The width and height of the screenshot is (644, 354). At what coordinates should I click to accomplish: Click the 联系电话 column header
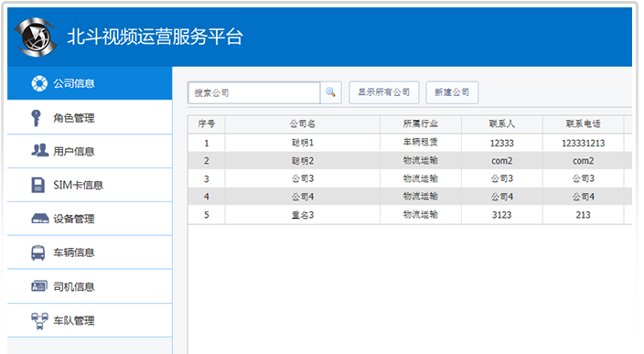click(x=584, y=123)
